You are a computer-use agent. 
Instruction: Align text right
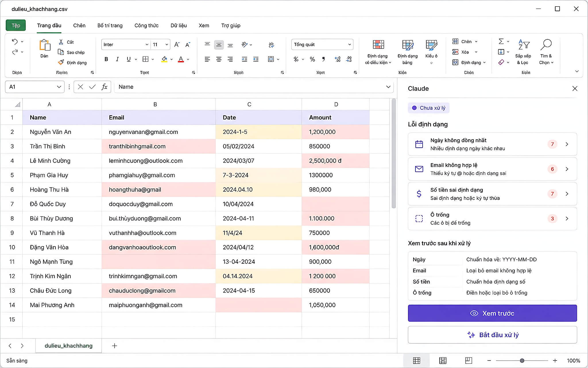[x=230, y=59]
